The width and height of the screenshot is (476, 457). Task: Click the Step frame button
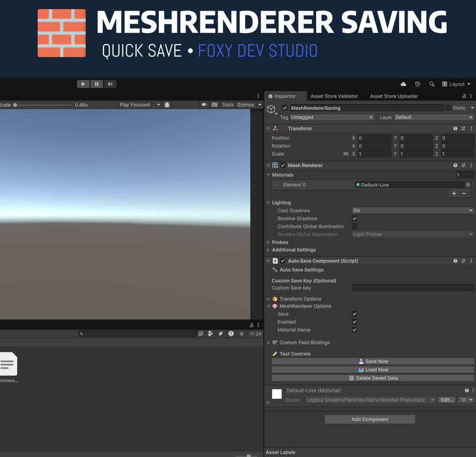point(110,84)
